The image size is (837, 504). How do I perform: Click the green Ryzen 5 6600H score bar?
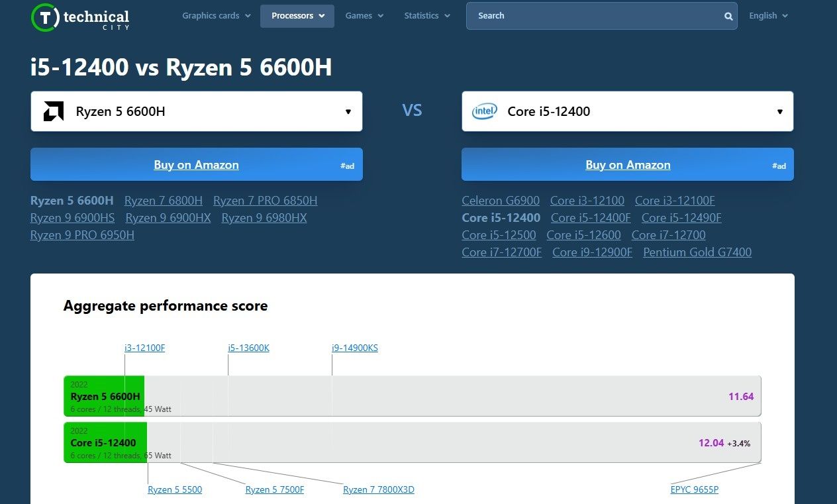coord(104,396)
